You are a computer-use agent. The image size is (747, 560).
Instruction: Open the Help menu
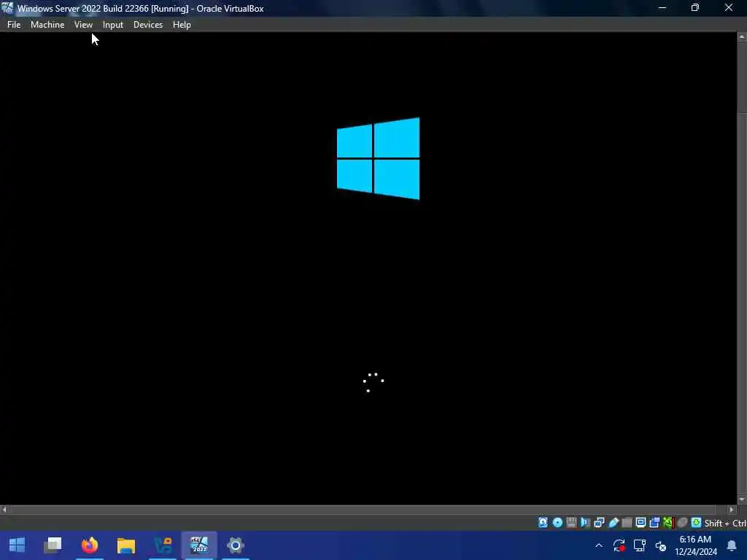(x=182, y=25)
